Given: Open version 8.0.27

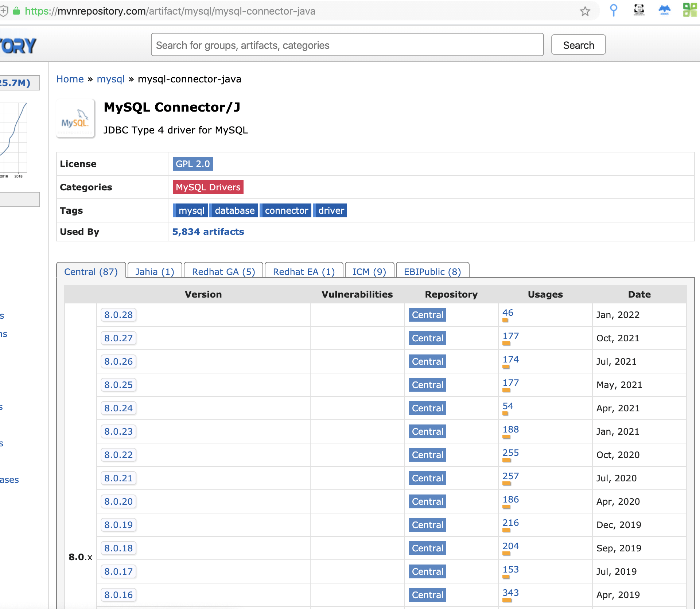Looking at the screenshot, I should coord(118,338).
